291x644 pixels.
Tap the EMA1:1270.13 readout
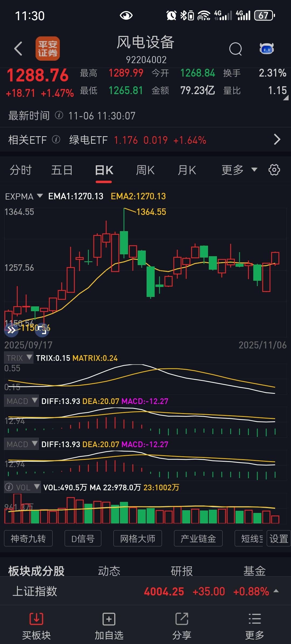coord(76,196)
